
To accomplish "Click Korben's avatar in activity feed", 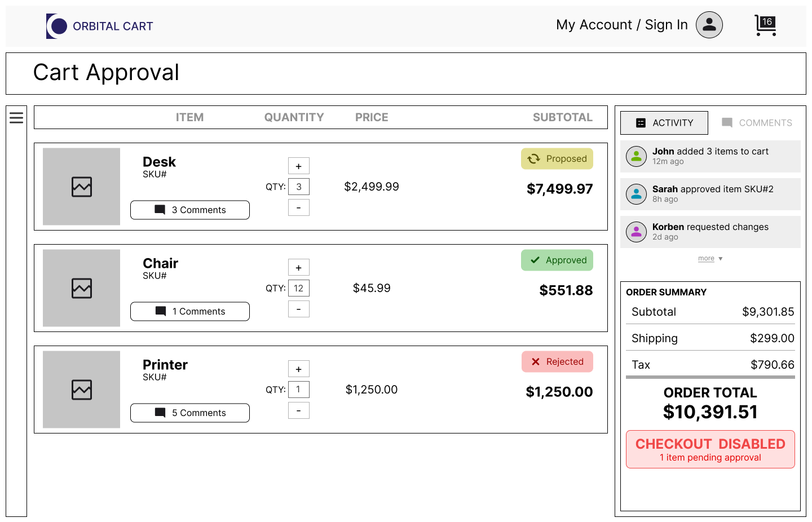I will 636,232.
